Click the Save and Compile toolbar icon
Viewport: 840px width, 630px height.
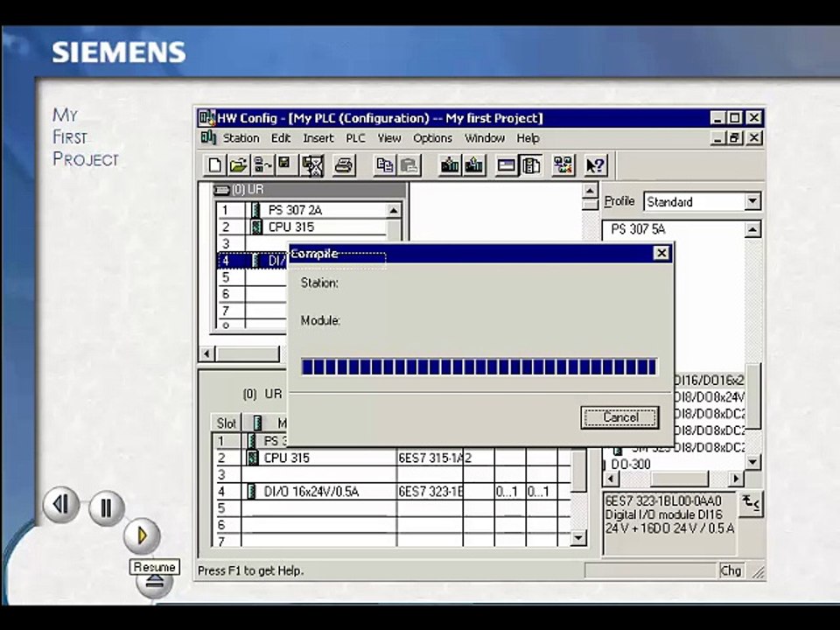[x=312, y=165]
